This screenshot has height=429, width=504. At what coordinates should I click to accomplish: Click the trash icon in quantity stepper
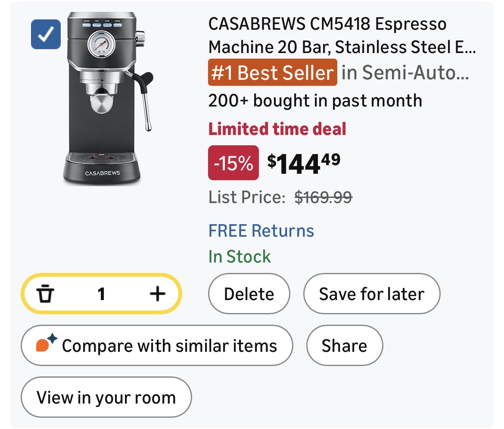[45, 294]
